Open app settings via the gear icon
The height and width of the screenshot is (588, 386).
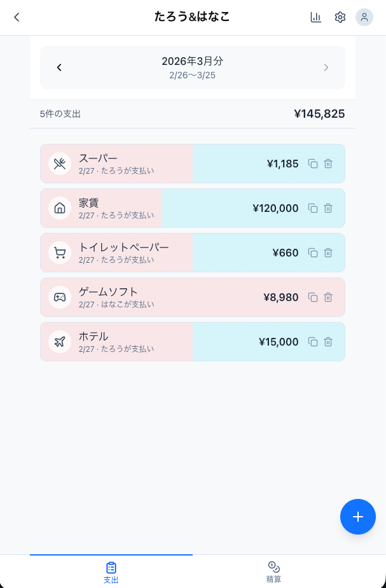[x=340, y=17]
